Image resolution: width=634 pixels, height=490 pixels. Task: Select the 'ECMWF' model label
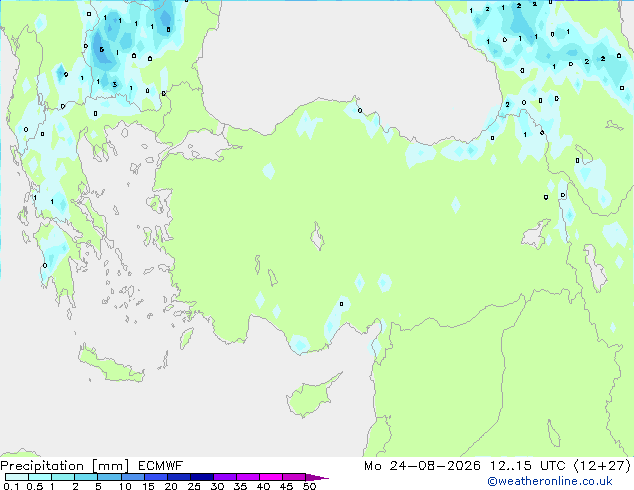coord(161,466)
